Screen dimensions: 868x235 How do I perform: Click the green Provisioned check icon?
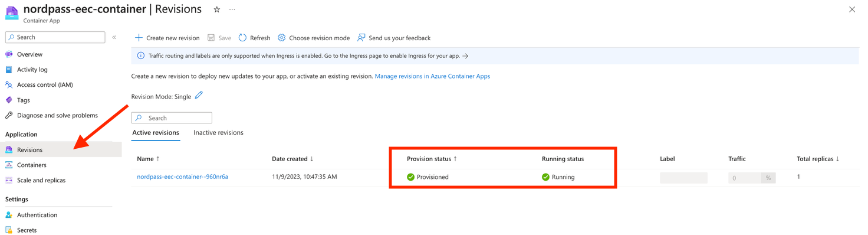click(x=410, y=177)
